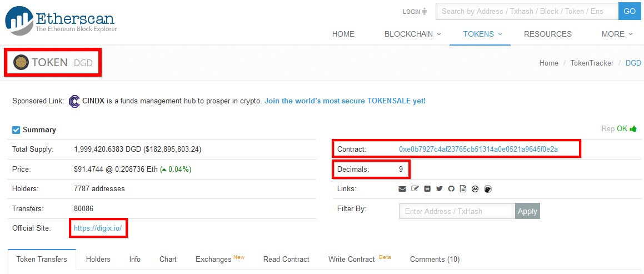644x274 pixels.
Task: Select the 7787 addresses holders value
Action: (x=99, y=189)
